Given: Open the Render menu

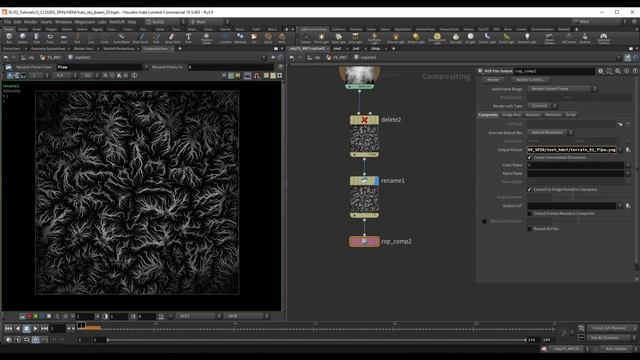Looking at the screenshot, I should coord(30,22).
